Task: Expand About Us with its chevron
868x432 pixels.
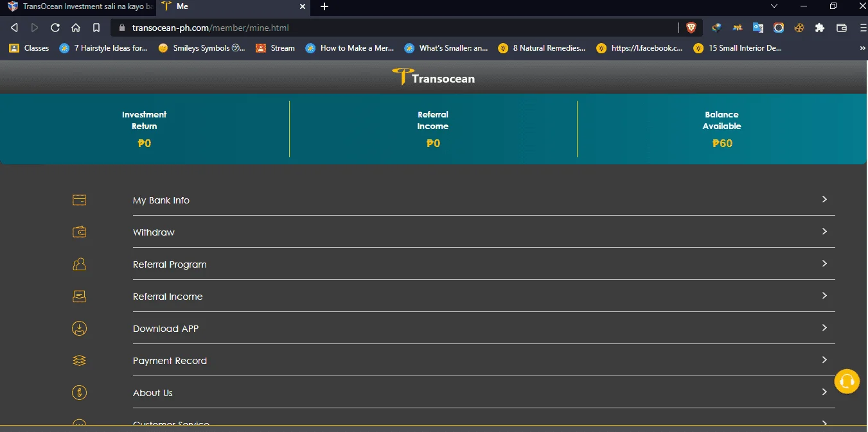Action: tap(824, 392)
